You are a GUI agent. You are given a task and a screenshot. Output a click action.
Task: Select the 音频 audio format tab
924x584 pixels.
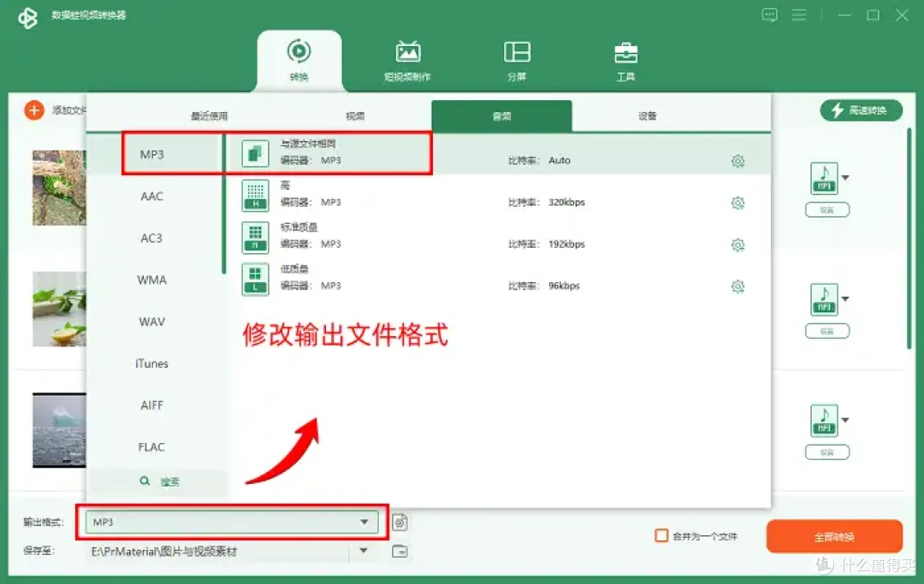(501, 116)
